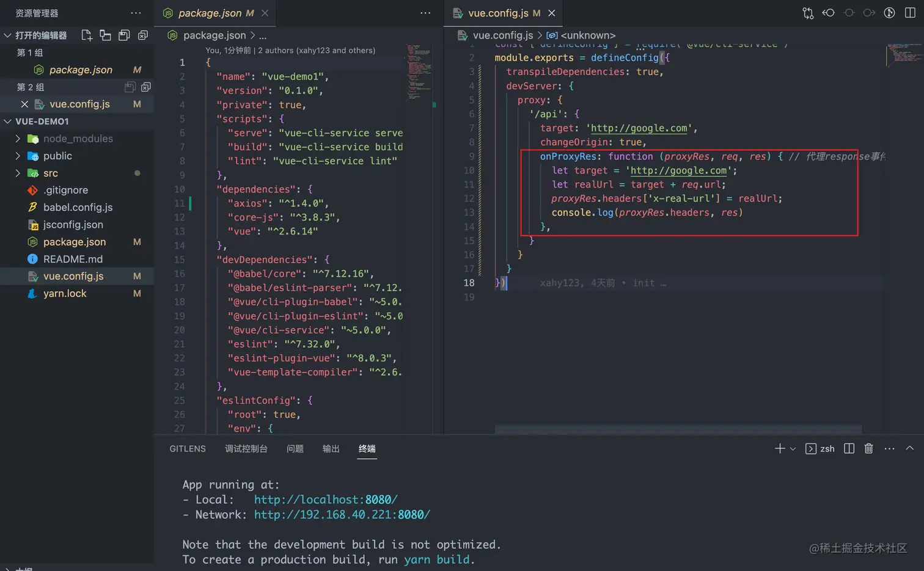The width and height of the screenshot is (924, 571).
Task: Click the xahy123 inline blame annotation
Action: (603, 283)
